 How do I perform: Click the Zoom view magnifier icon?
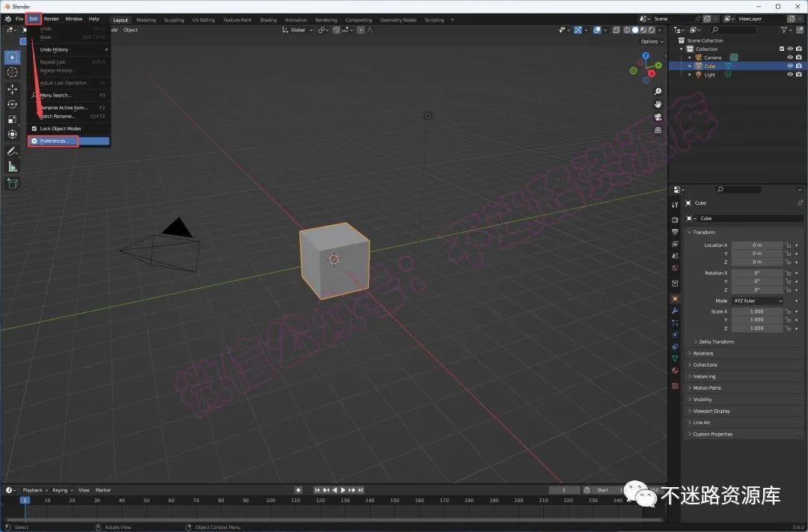[658, 91]
